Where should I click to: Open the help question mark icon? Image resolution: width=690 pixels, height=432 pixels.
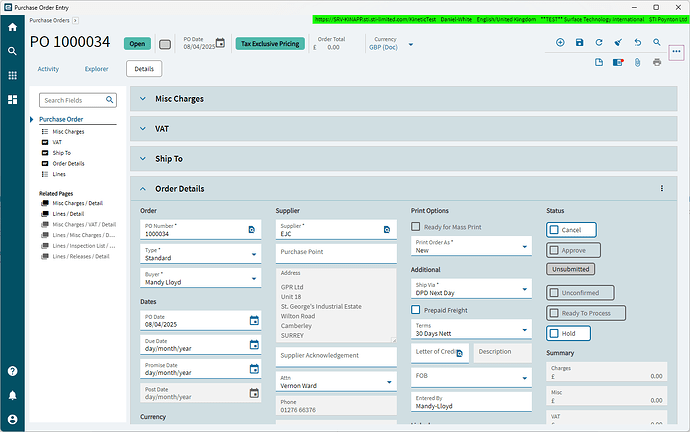(x=12, y=371)
